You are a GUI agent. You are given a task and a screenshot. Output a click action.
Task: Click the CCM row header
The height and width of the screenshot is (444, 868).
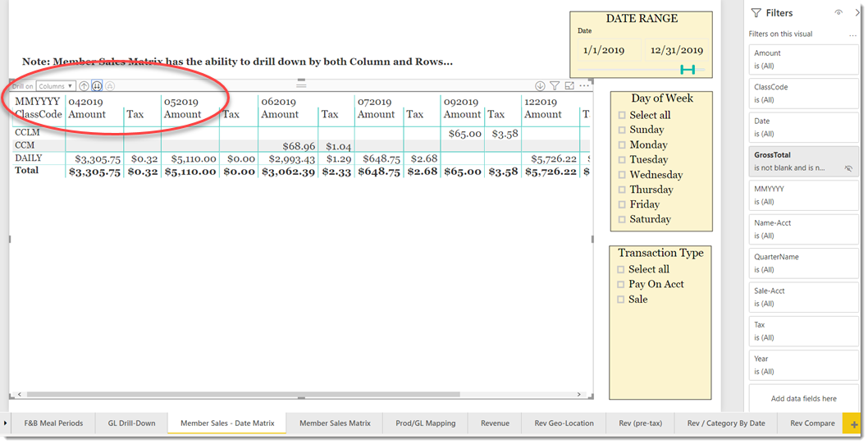[x=25, y=145]
